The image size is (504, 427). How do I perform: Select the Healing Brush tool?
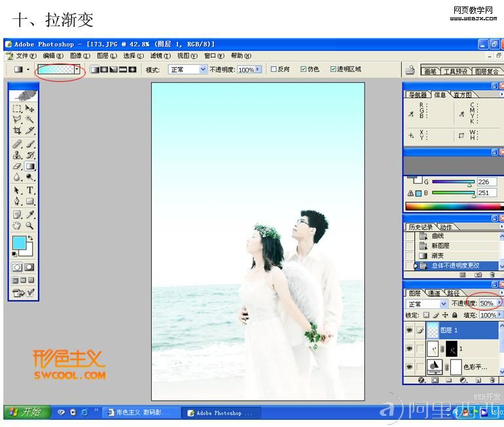tap(17, 143)
